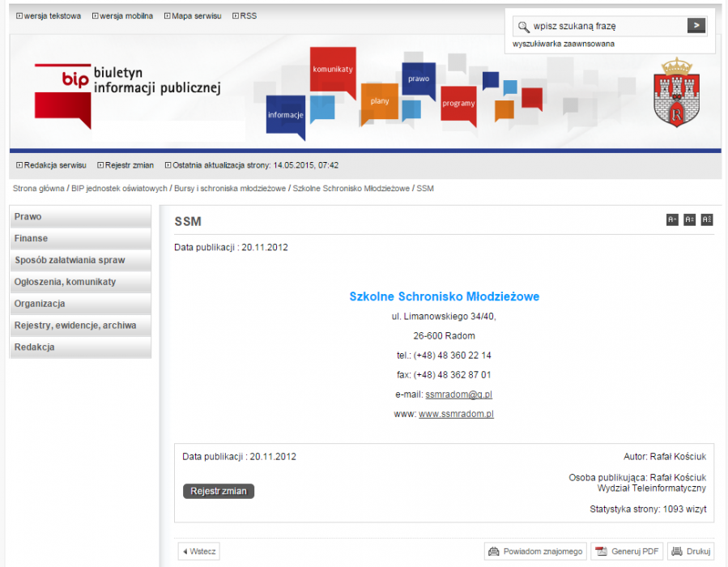Increase font size with last A icon
Screen dimensions: 728x567
tap(707, 220)
